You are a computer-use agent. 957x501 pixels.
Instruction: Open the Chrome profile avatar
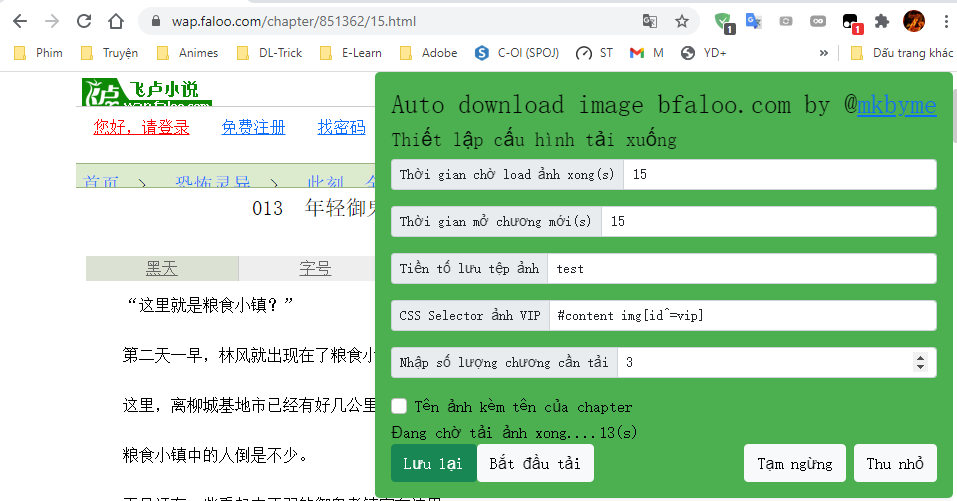913,21
